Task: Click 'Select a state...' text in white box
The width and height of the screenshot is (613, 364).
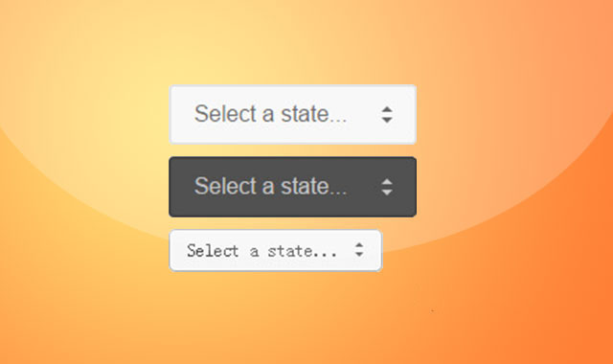Action: coord(270,114)
